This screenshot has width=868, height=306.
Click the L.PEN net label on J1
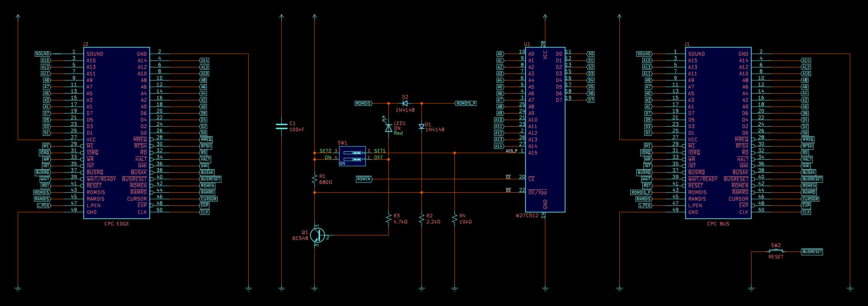(x=646, y=206)
